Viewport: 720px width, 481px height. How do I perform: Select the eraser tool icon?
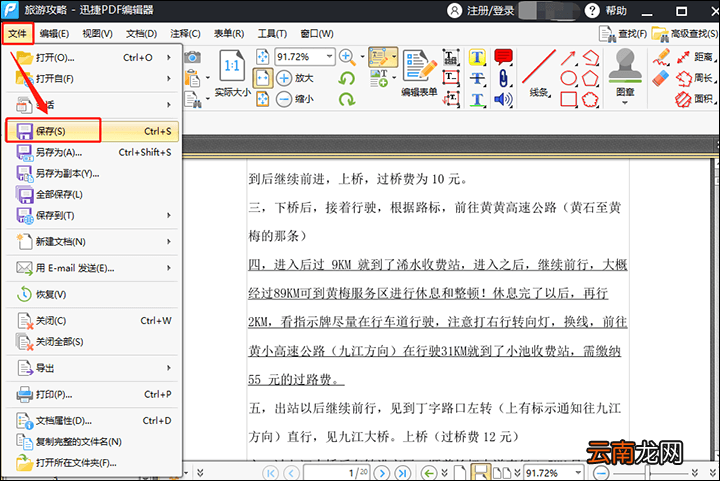pos(661,78)
